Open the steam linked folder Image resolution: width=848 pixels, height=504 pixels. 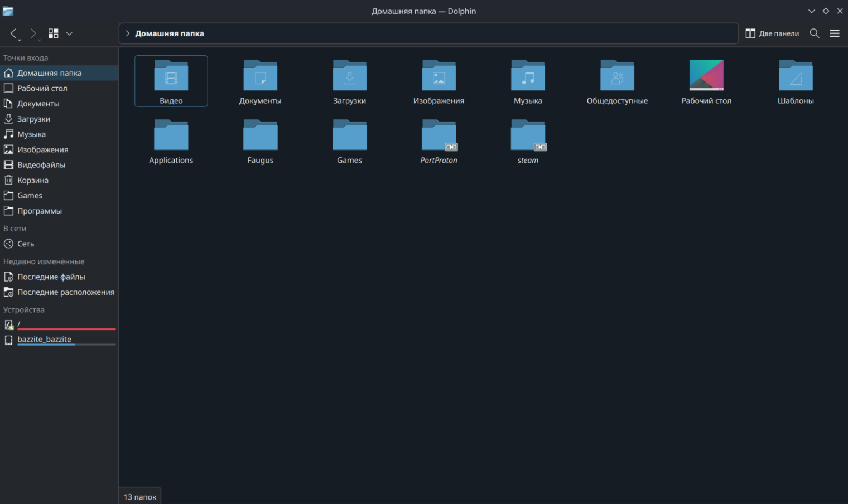528,136
